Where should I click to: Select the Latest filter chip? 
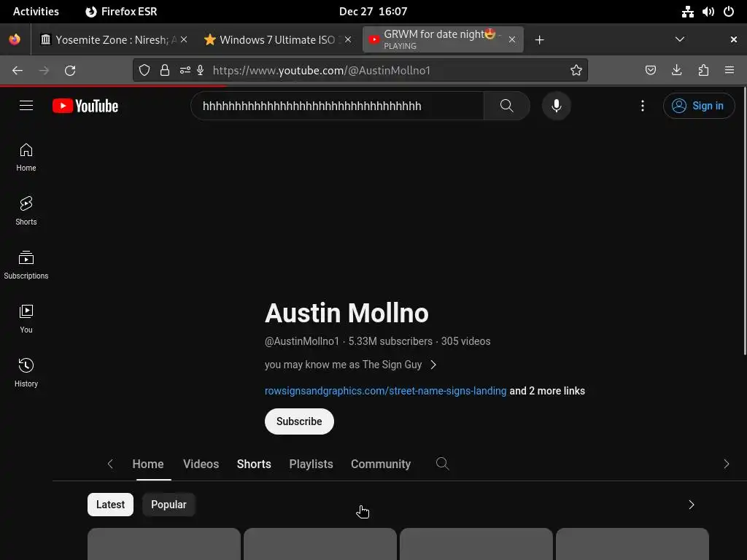click(110, 505)
